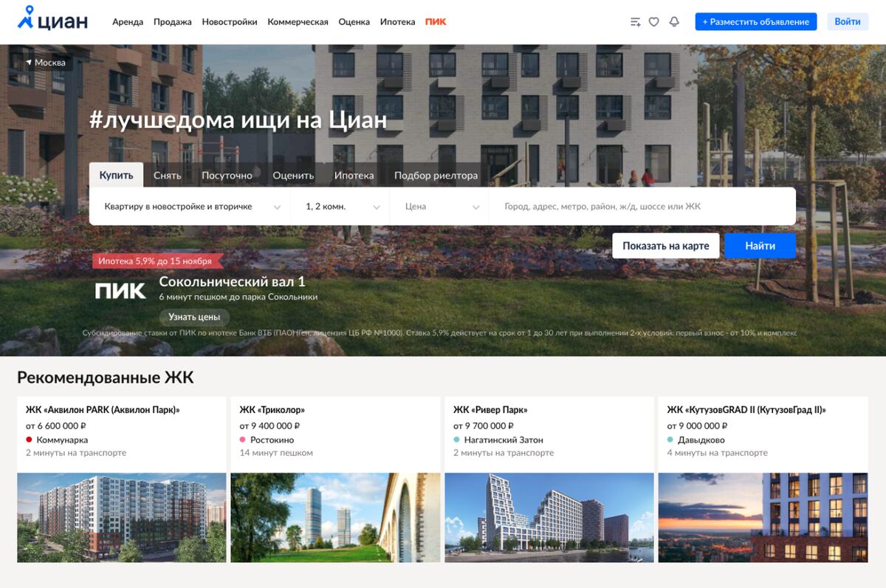Screen dimensions: 886x588
Task: Open ЖК «Триколор» title
Action: tap(272, 409)
